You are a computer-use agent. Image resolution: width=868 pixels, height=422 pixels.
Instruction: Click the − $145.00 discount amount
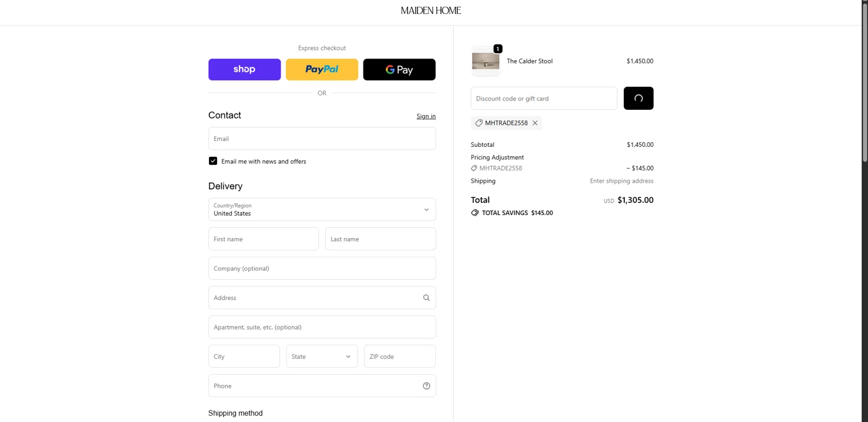click(x=640, y=168)
